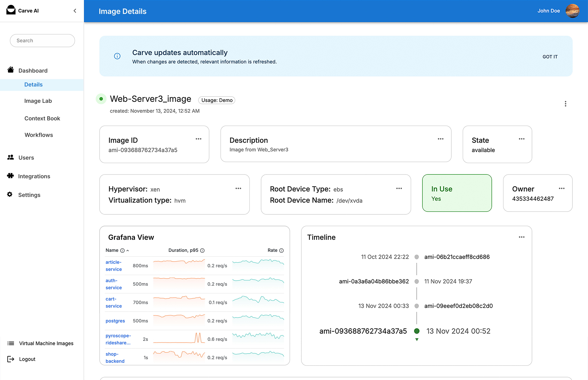Screen dimensions: 588x380
Task: Open the vertical three-dot image options menu
Action: pyautogui.click(x=565, y=104)
